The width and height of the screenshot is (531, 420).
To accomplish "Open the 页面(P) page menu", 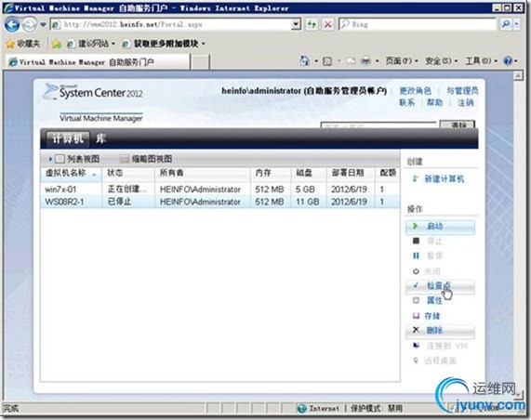I will (402, 61).
